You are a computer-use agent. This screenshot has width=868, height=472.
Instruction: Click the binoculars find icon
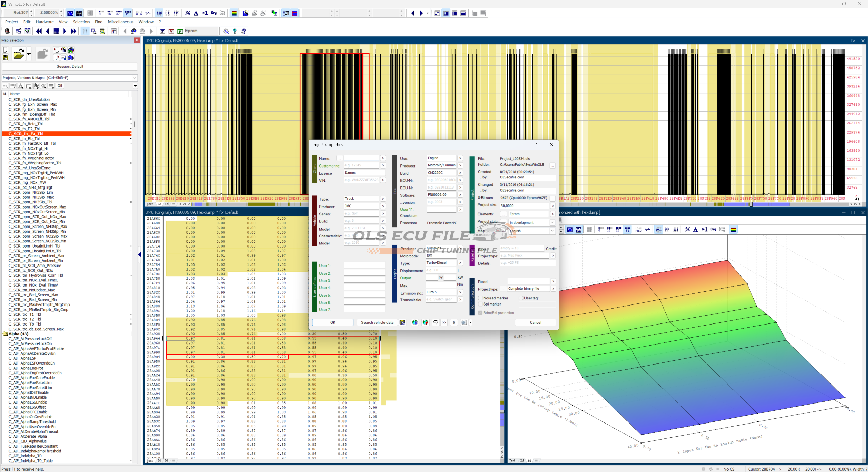(x=134, y=31)
